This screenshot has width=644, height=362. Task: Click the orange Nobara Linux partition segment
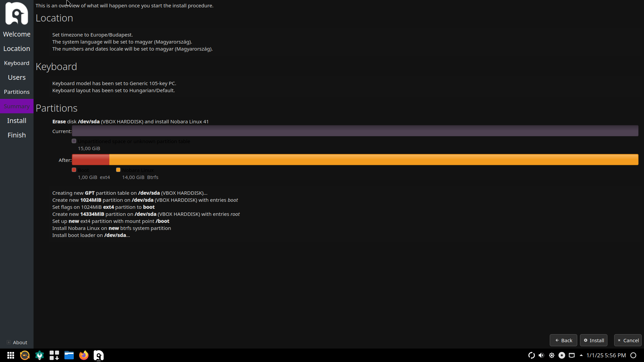374,160
